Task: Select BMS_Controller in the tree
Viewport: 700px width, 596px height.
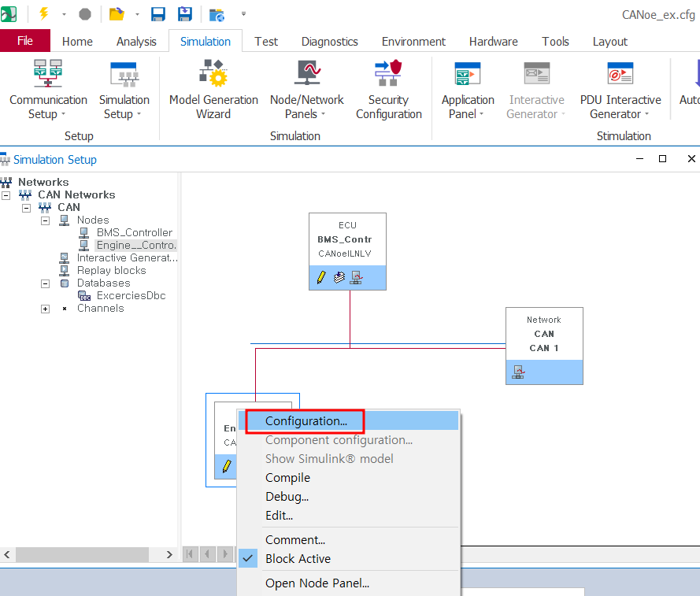Action: [135, 232]
